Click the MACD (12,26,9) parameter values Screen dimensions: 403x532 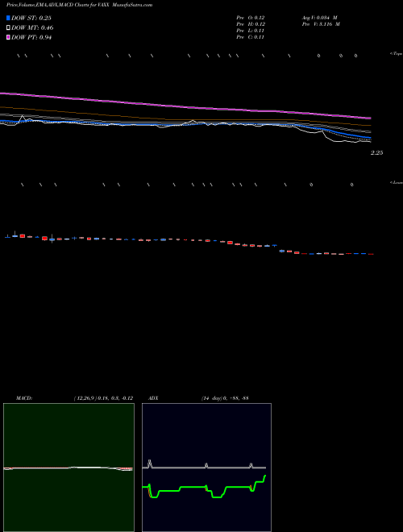(103, 398)
